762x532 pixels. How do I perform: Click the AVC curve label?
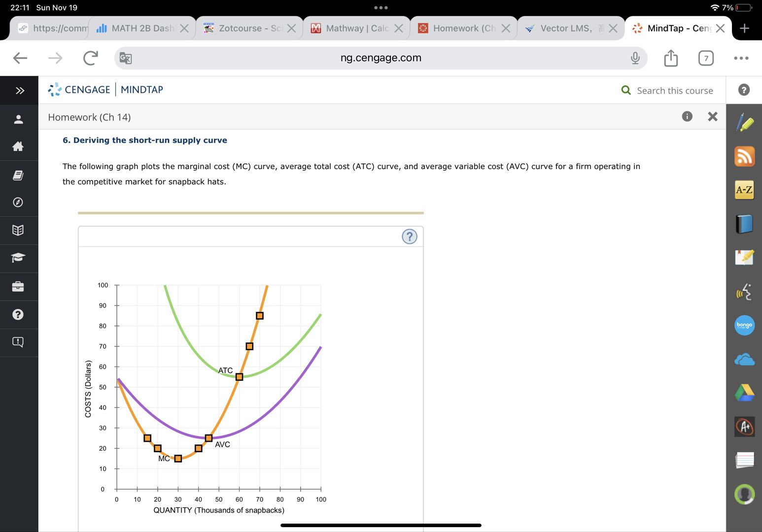[x=222, y=444]
